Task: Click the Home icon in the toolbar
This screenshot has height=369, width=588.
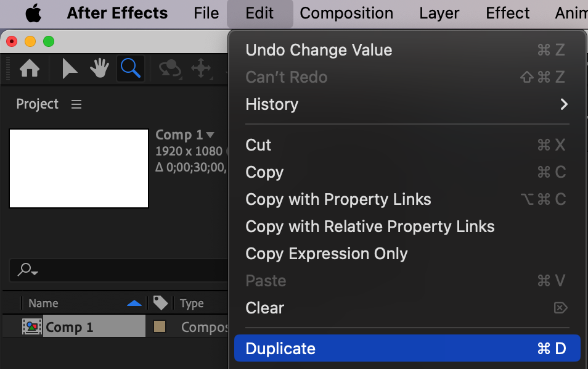Action: (x=30, y=68)
